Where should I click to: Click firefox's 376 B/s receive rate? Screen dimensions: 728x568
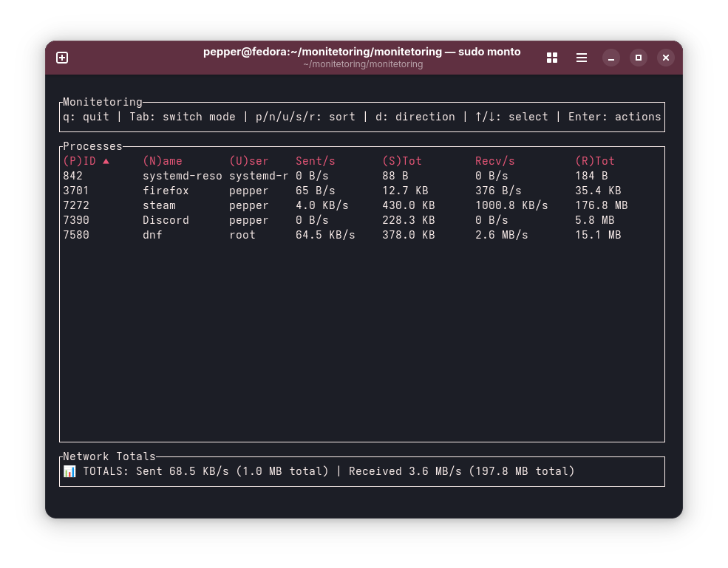coord(498,191)
